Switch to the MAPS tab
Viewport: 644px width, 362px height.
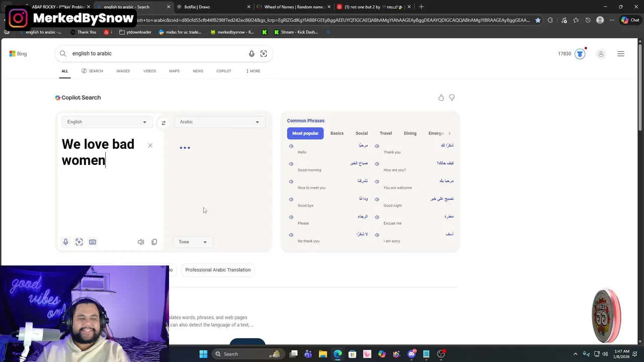[174, 71]
